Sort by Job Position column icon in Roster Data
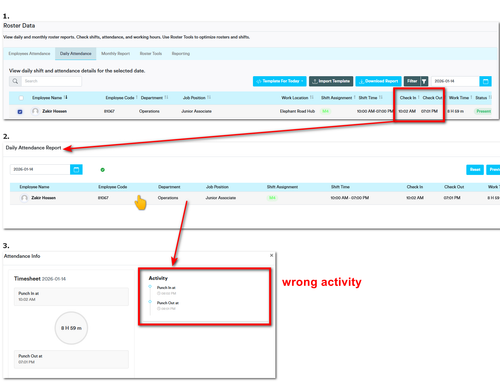 coord(209,97)
